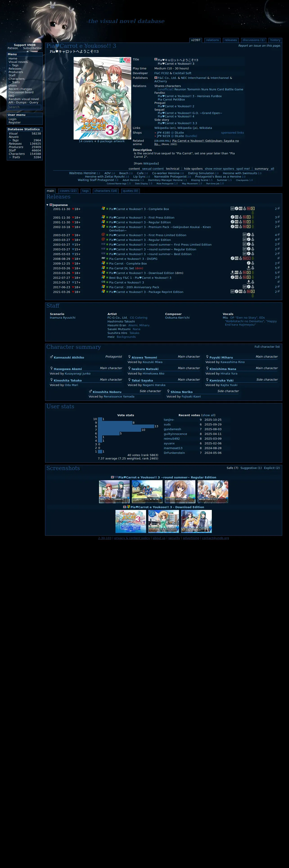Click notes icon on 20th Anniversary Pack row
The height and width of the screenshot is (868, 289).
tap(245, 287)
